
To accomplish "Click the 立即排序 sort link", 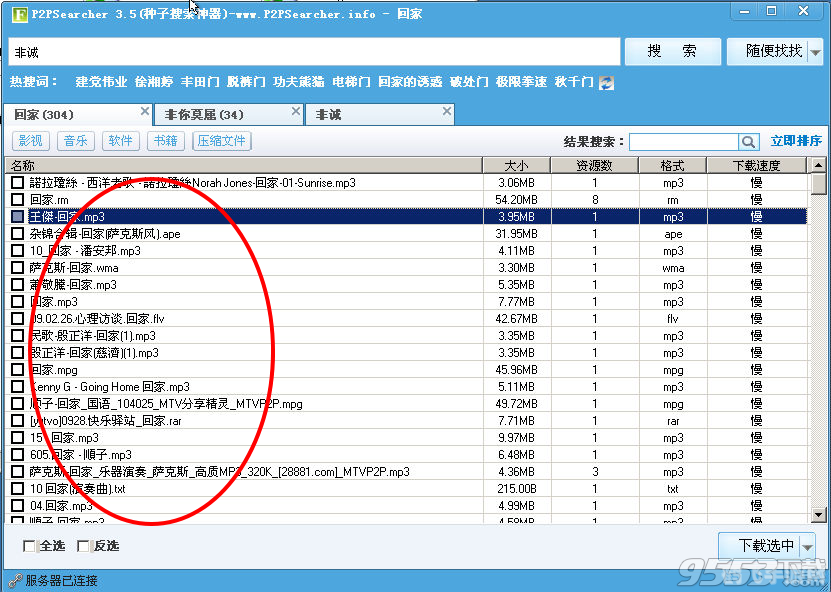I will click(x=795, y=140).
